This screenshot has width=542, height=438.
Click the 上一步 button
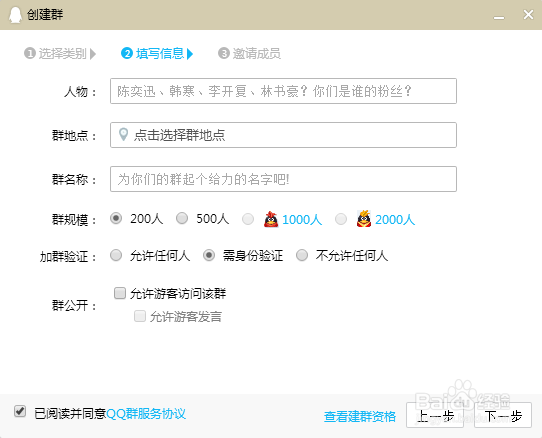pyautogui.click(x=435, y=415)
